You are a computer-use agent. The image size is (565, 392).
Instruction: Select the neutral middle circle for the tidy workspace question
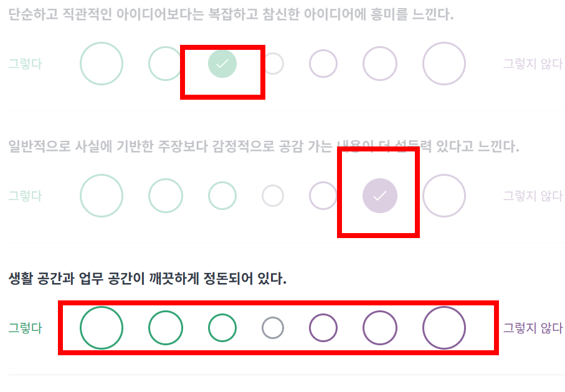click(x=272, y=327)
